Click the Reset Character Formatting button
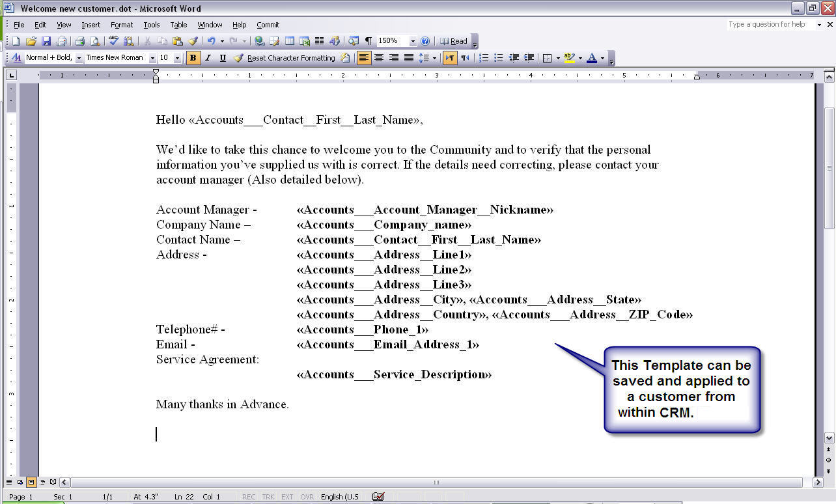The image size is (836, 504). coord(285,58)
